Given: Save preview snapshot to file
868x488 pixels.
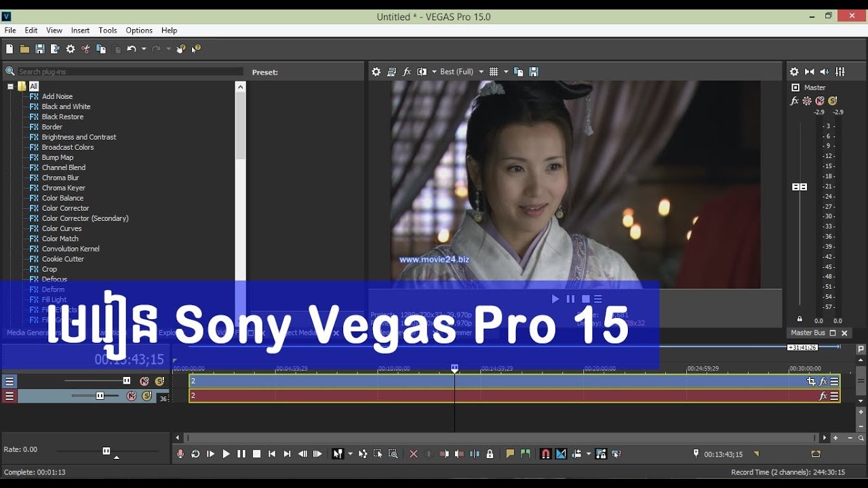Looking at the screenshot, I should [x=534, y=71].
